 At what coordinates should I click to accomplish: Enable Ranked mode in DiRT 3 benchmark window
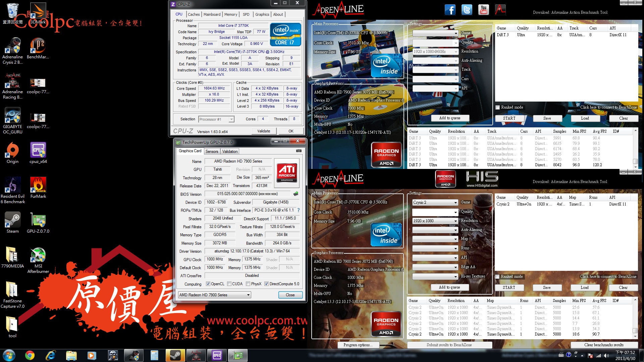point(498,108)
